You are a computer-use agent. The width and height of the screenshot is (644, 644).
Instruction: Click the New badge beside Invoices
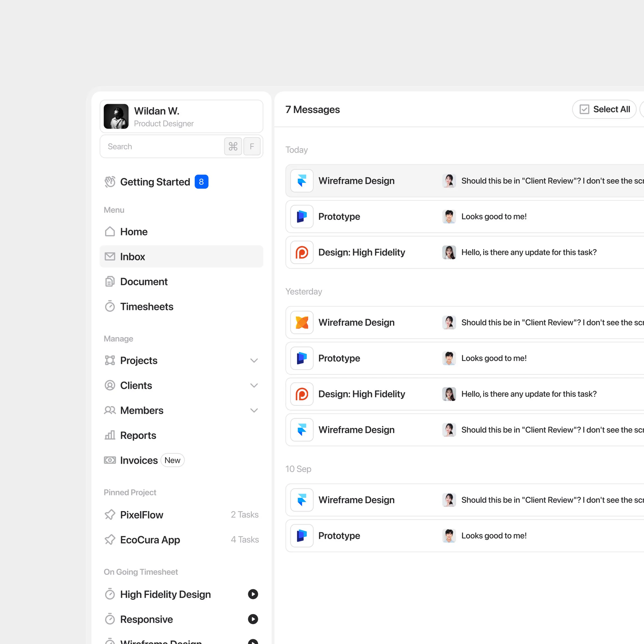pos(172,460)
